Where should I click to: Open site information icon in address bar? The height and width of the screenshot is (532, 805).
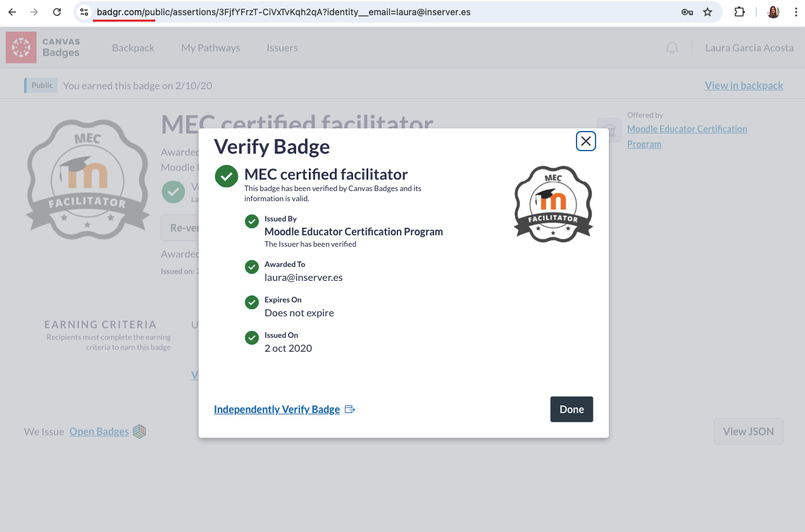pos(84,12)
